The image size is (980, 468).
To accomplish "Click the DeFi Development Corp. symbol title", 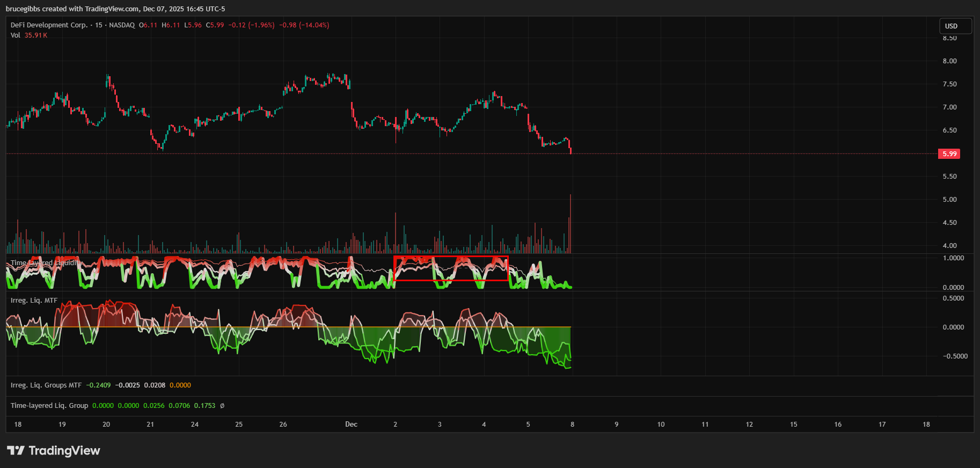I will (49, 25).
